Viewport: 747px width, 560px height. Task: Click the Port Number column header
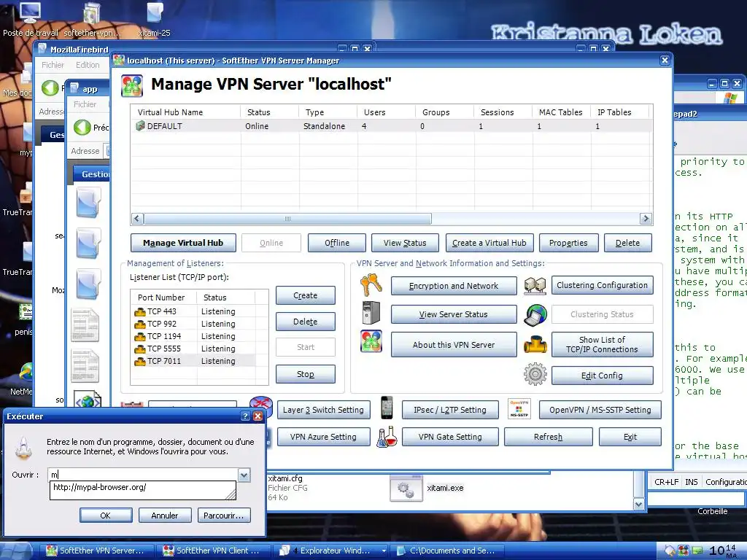pos(164,297)
